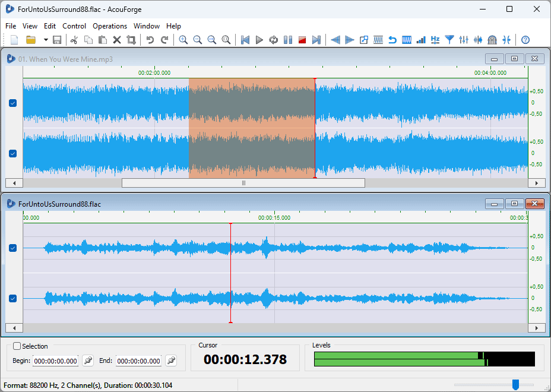This screenshot has width=551, height=392.
Task: Jump to the end of the track
Action: 316,40
